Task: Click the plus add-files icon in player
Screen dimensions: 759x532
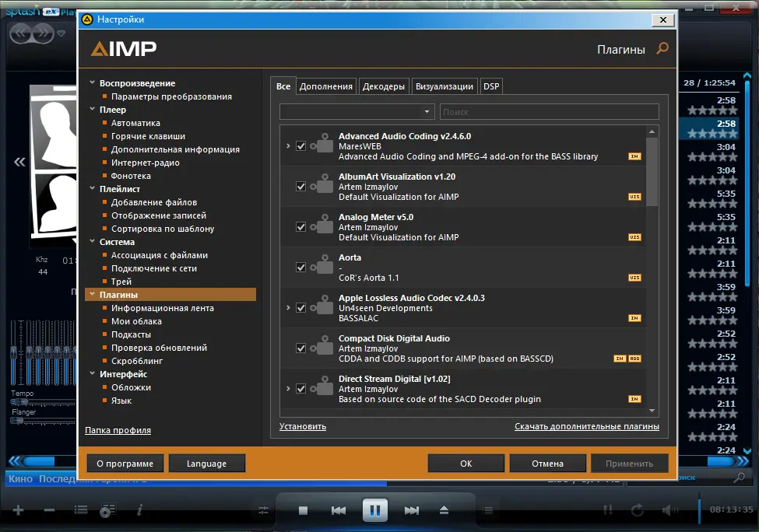Action: tap(19, 509)
